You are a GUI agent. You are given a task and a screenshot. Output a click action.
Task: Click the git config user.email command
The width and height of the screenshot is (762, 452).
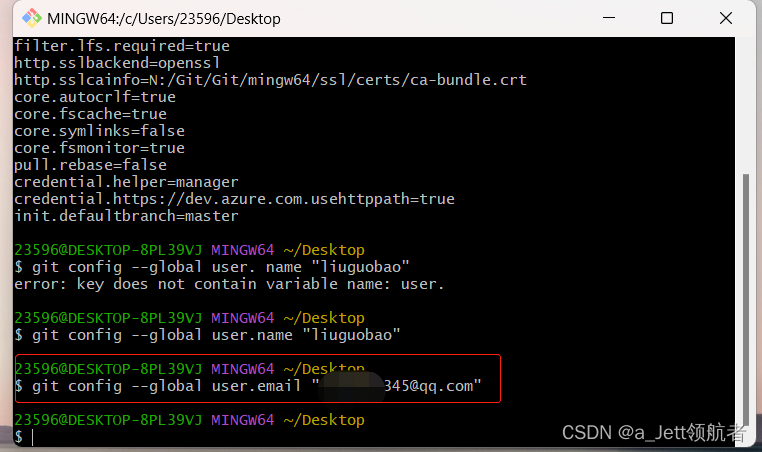coord(248,386)
